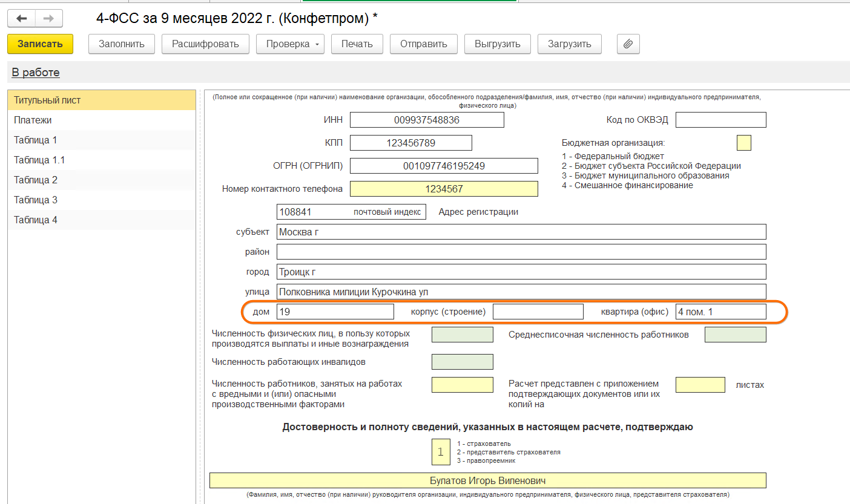
Task: Click the empty район field
Action: 521,252
